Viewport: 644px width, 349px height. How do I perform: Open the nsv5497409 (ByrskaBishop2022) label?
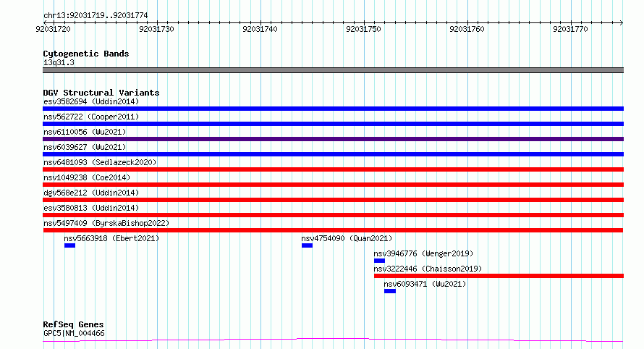click(106, 223)
